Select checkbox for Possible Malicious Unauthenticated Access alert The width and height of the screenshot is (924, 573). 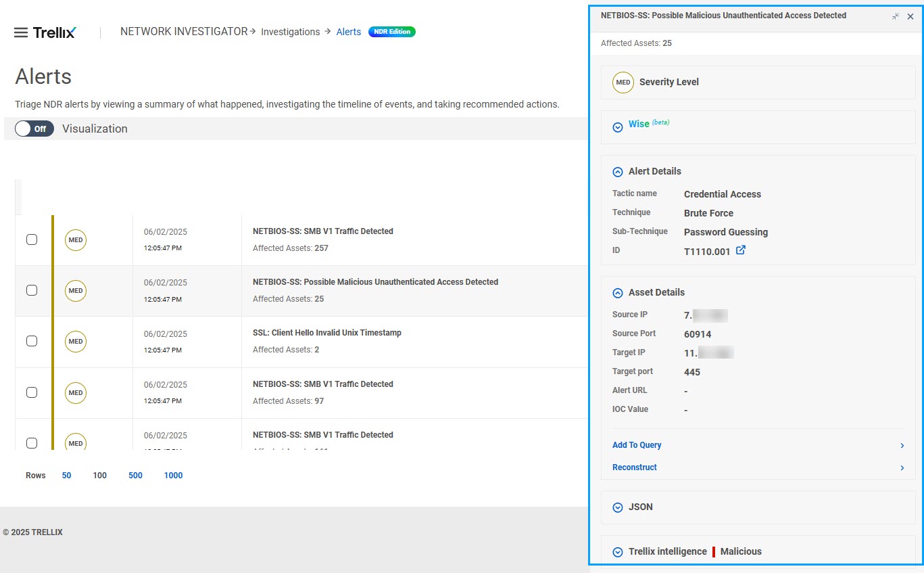coord(32,290)
